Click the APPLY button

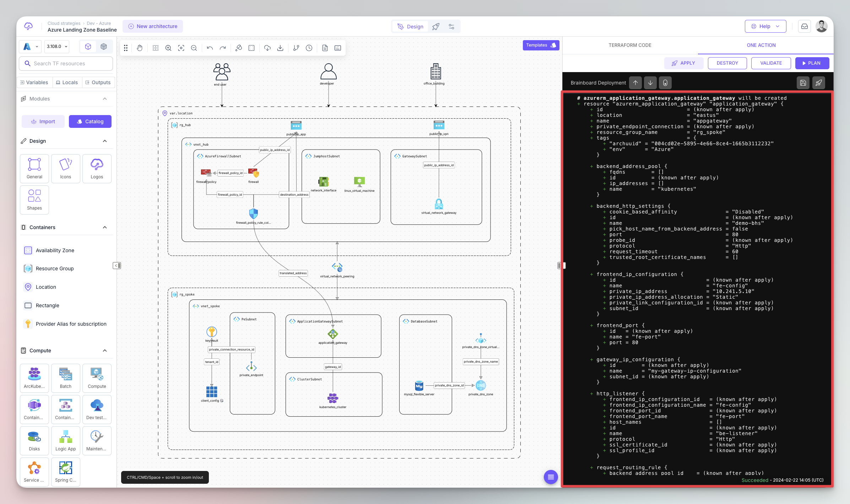coord(683,63)
